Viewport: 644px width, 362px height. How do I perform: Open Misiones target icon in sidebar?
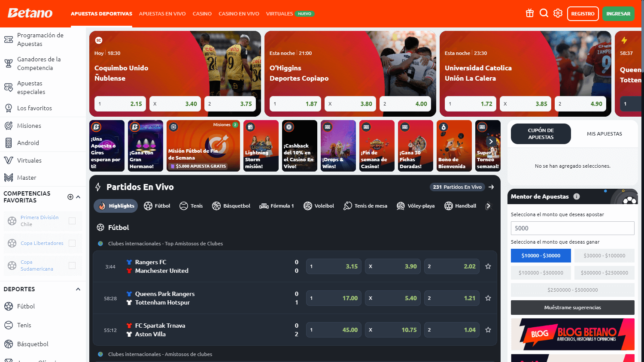click(x=9, y=126)
